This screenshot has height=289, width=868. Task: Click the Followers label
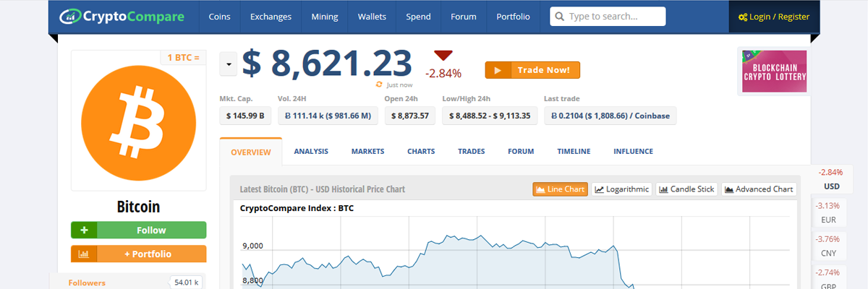click(87, 282)
